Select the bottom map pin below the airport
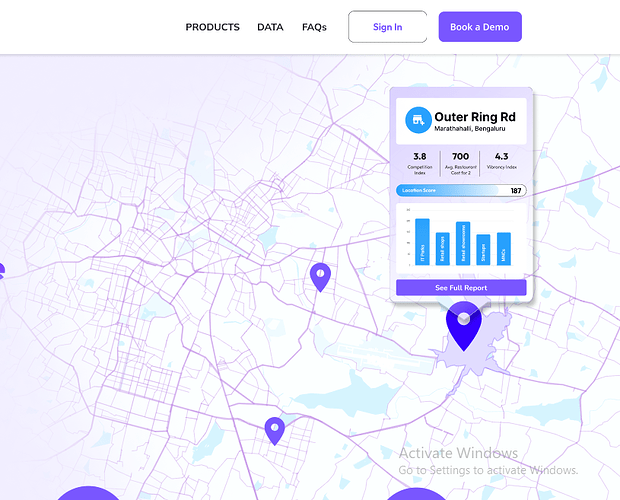This screenshot has height=500, width=620. point(274,431)
